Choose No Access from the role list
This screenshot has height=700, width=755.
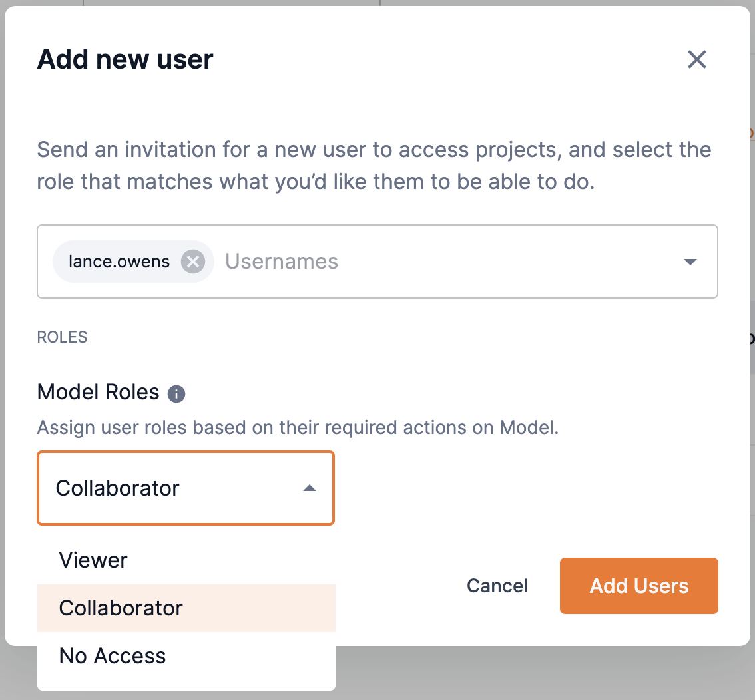(112, 656)
